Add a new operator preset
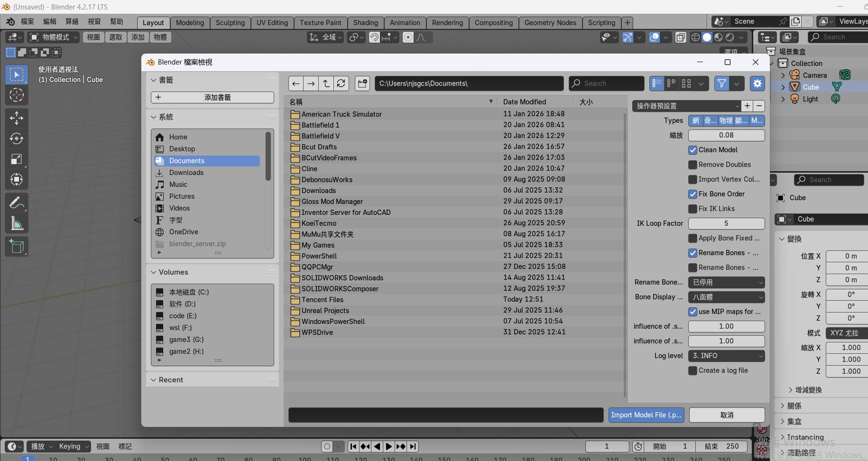The height and width of the screenshot is (461, 868). pyautogui.click(x=747, y=106)
